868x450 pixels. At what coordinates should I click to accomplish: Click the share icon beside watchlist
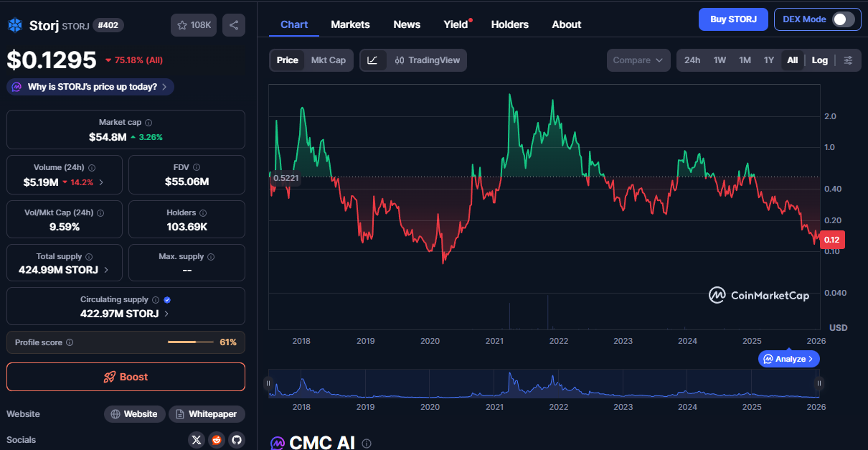tap(234, 25)
